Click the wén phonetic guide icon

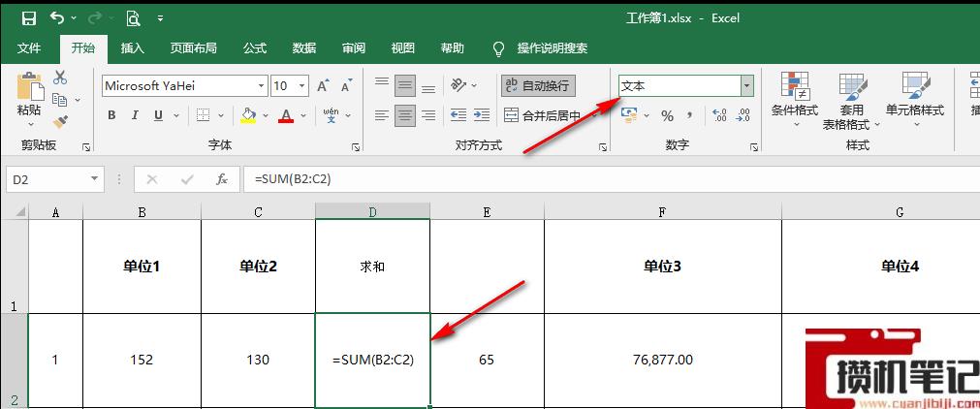332,115
